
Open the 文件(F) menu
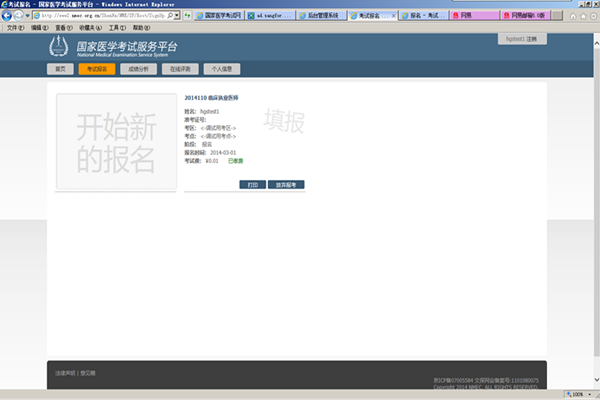(x=15, y=28)
